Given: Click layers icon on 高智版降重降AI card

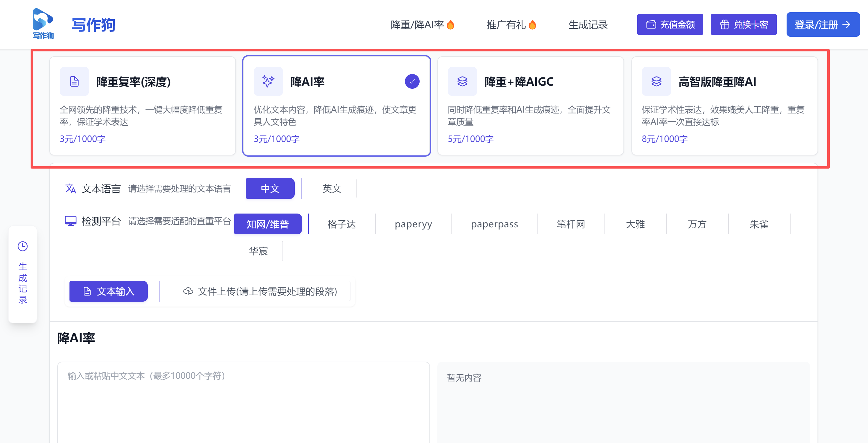Looking at the screenshot, I should pyautogui.click(x=657, y=81).
